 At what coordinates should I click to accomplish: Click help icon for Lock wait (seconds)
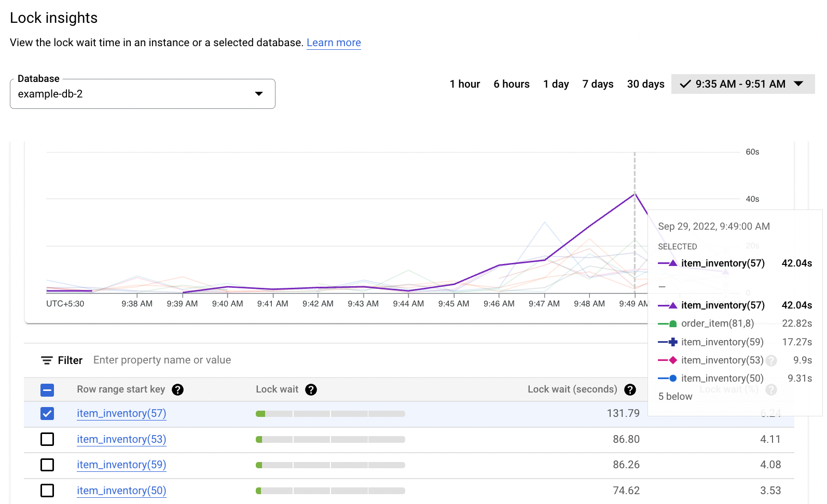coord(630,390)
